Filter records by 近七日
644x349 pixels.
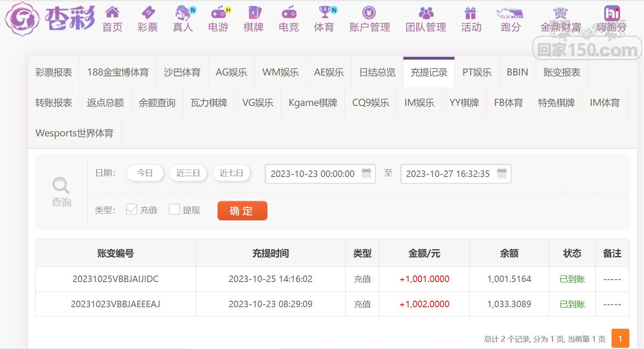[x=231, y=173]
